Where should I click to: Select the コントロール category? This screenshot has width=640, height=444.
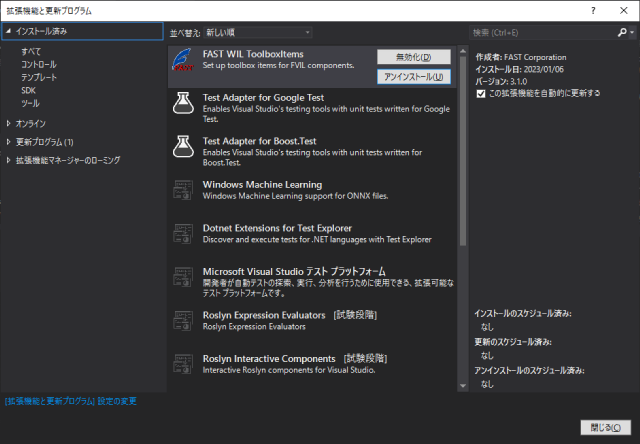click(39, 64)
